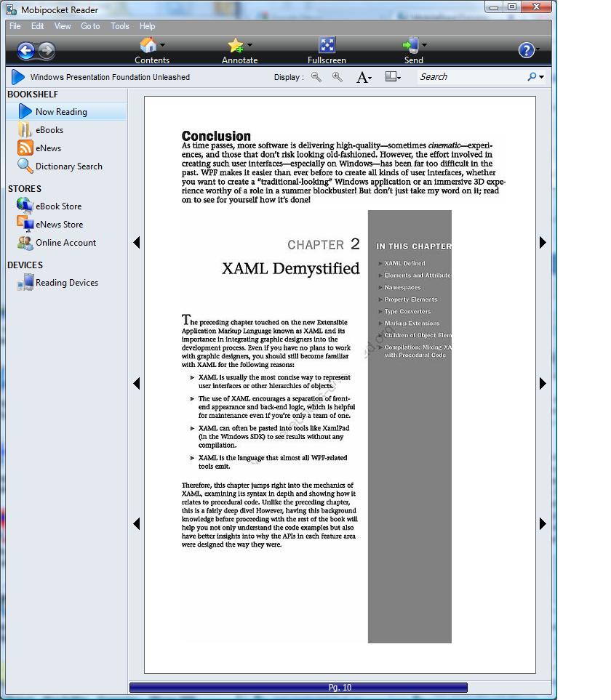Click the Conclusion heading on the page
This screenshot has width=611, height=700.
coord(216,136)
